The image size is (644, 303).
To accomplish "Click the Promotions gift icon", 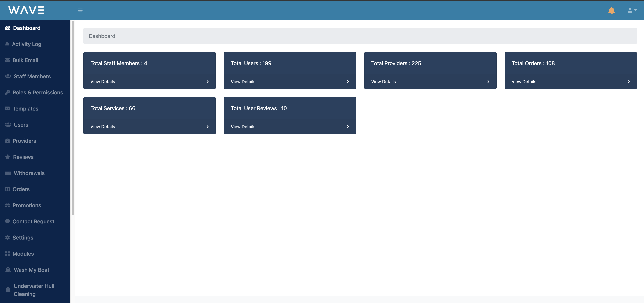I will click(x=8, y=205).
